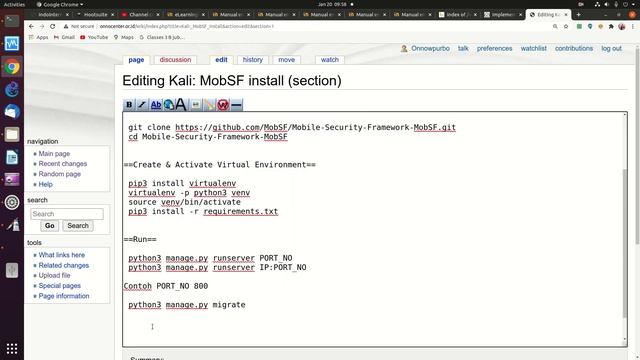Open Chrome menu three dots
Screen dimensions: 640x360
click(x=633, y=26)
